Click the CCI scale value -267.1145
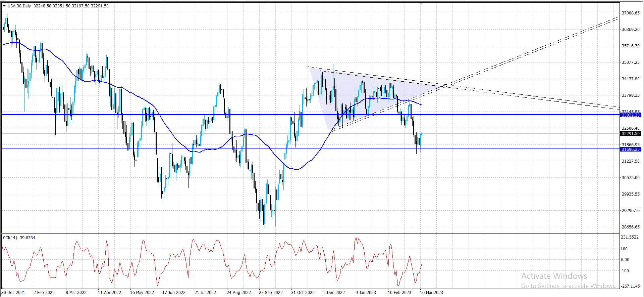Image resolution: width=644 pixels, height=297 pixels. tap(631, 286)
